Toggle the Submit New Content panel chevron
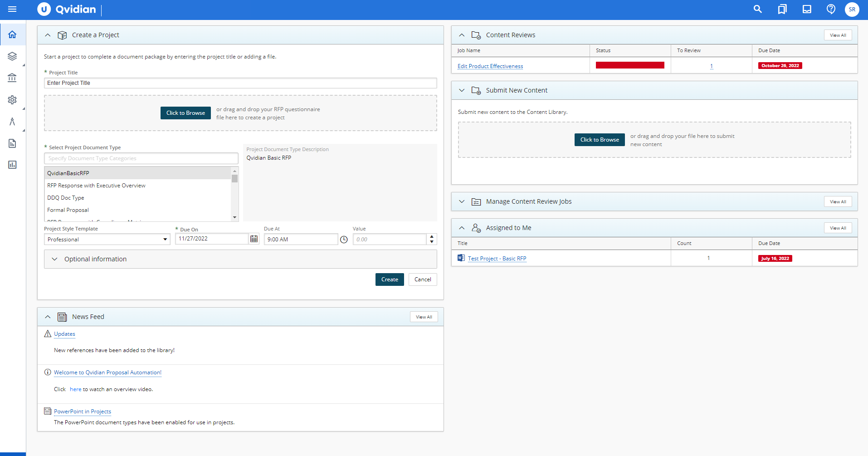 462,90
